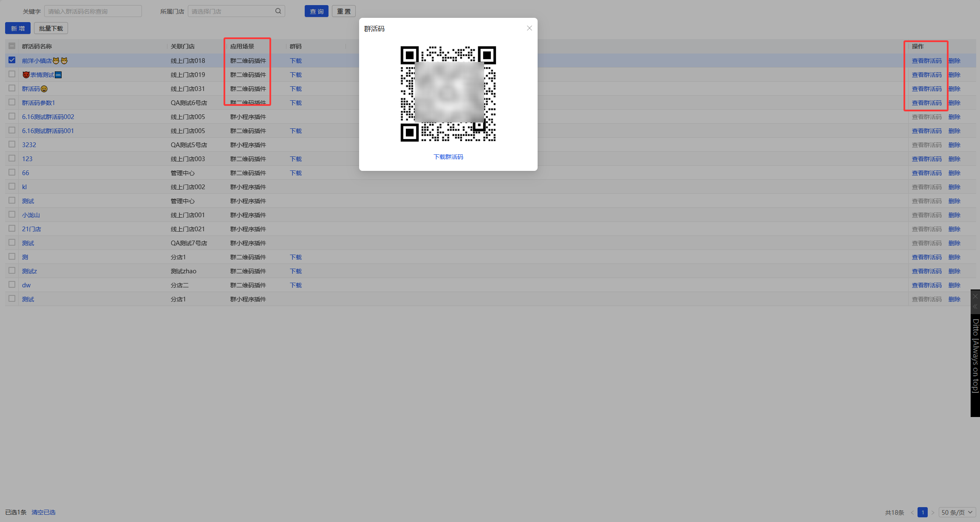Screen dimensions: 980x522
Task: Click 下载 in the 分店二 row
Action: pyautogui.click(x=296, y=285)
